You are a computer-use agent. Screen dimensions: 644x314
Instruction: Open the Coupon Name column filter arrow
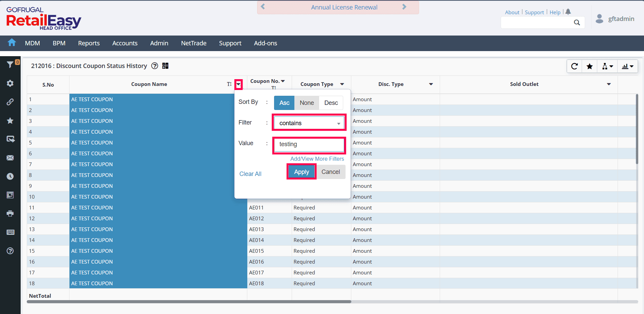click(x=239, y=85)
